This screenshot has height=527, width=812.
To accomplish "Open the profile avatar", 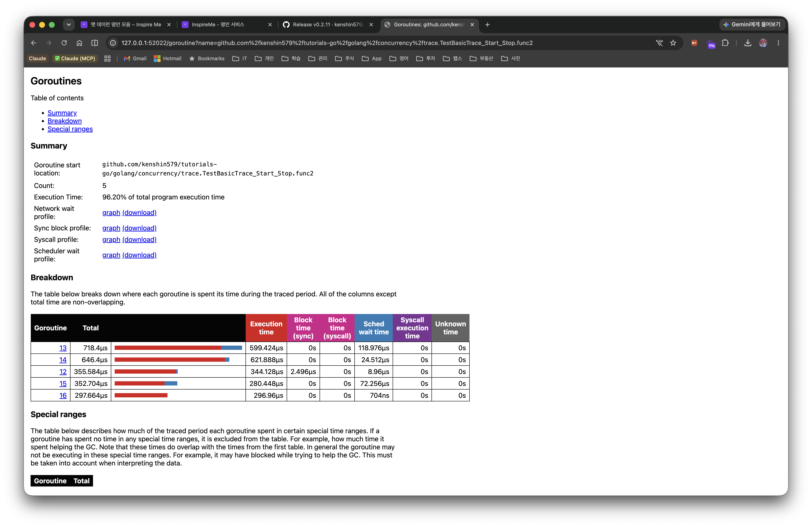I will click(763, 43).
